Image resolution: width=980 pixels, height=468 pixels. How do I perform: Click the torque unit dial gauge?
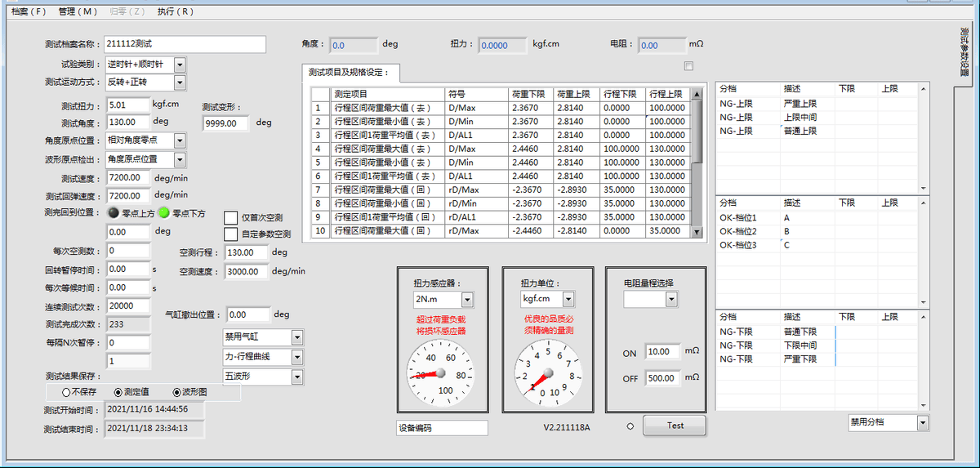coord(546,373)
